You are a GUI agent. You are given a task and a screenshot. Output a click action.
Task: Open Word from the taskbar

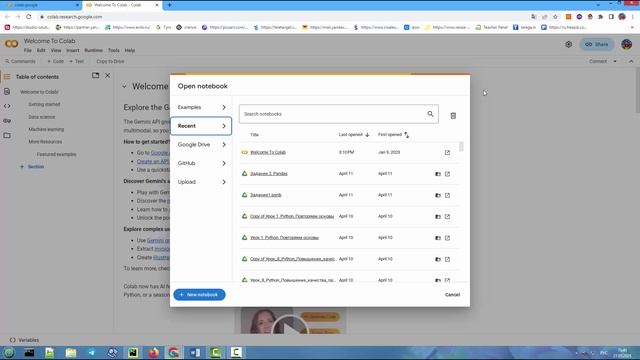(195, 352)
